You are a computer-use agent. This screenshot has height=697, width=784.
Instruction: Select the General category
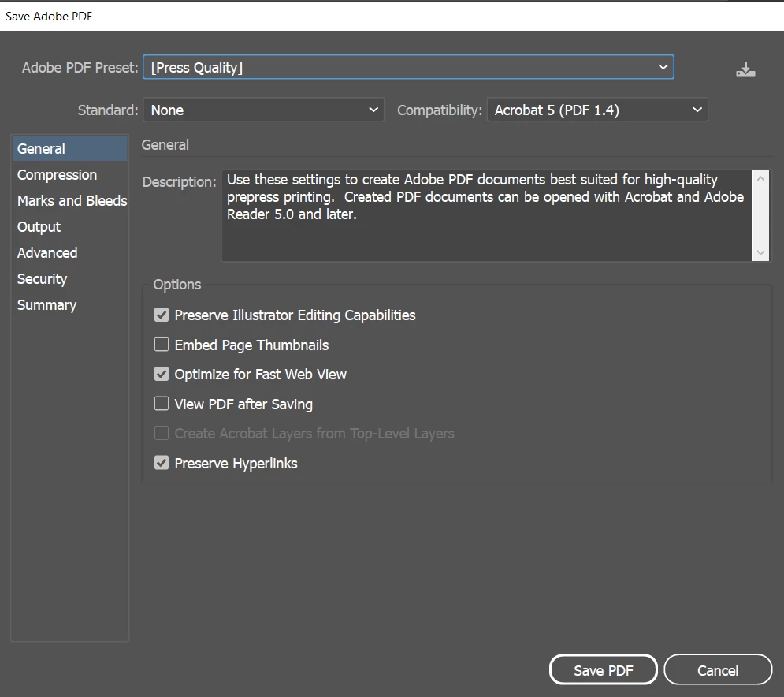pyautogui.click(x=70, y=148)
